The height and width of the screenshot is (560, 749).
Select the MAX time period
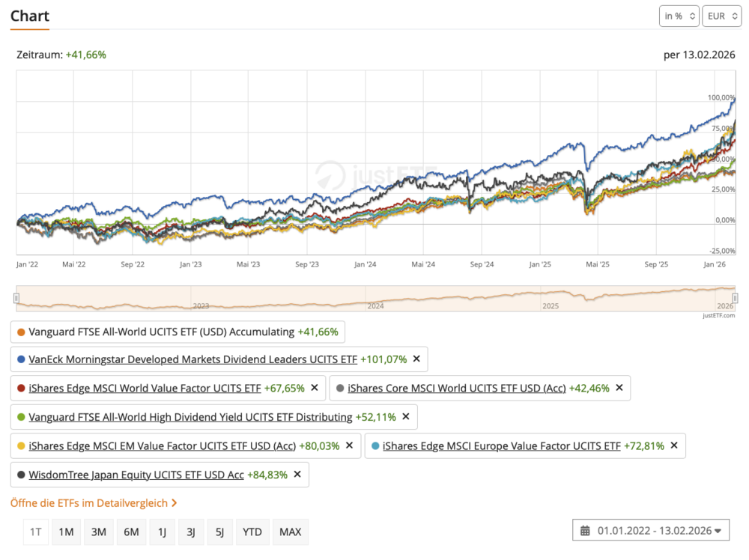pos(291,532)
